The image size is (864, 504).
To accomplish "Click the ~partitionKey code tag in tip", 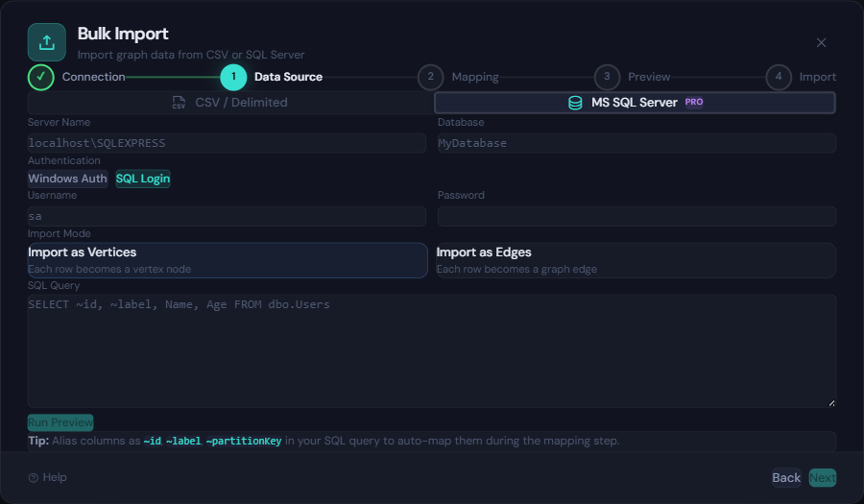I will point(244,441).
